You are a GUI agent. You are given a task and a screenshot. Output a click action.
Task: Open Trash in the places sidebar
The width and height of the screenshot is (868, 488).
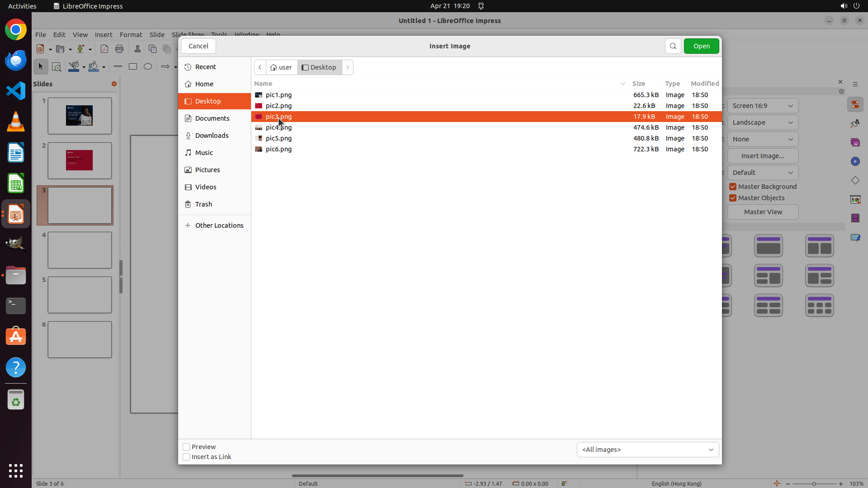point(203,204)
